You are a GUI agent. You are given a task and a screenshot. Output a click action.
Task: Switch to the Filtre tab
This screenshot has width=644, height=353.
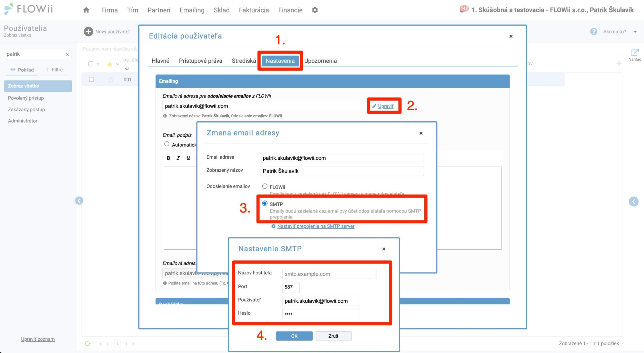(x=54, y=70)
